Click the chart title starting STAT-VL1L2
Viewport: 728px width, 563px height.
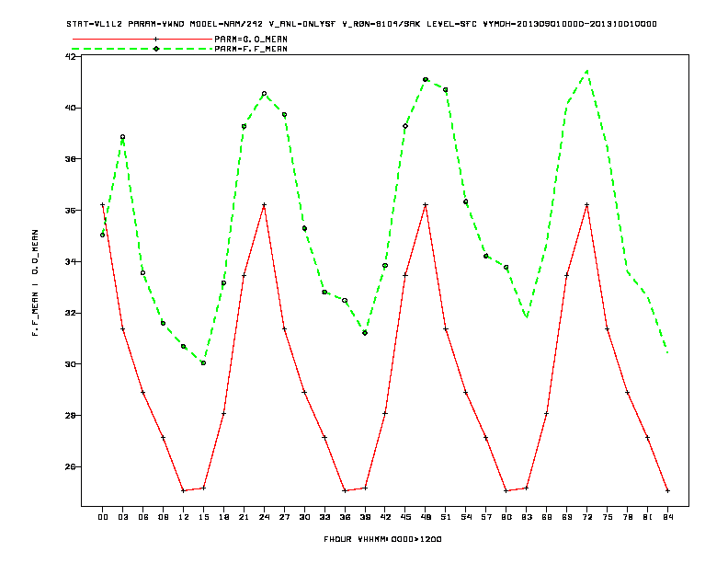(x=361, y=24)
